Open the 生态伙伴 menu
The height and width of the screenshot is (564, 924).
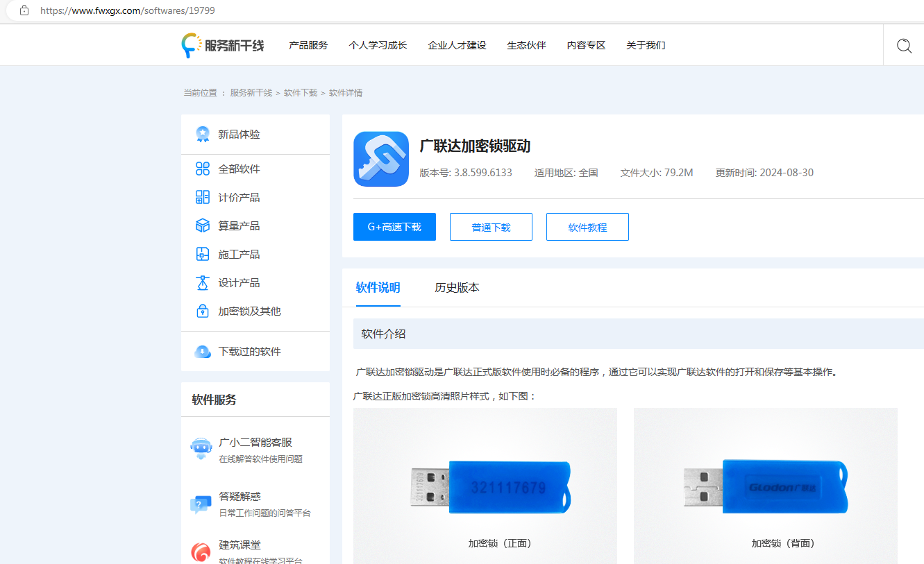coord(526,45)
